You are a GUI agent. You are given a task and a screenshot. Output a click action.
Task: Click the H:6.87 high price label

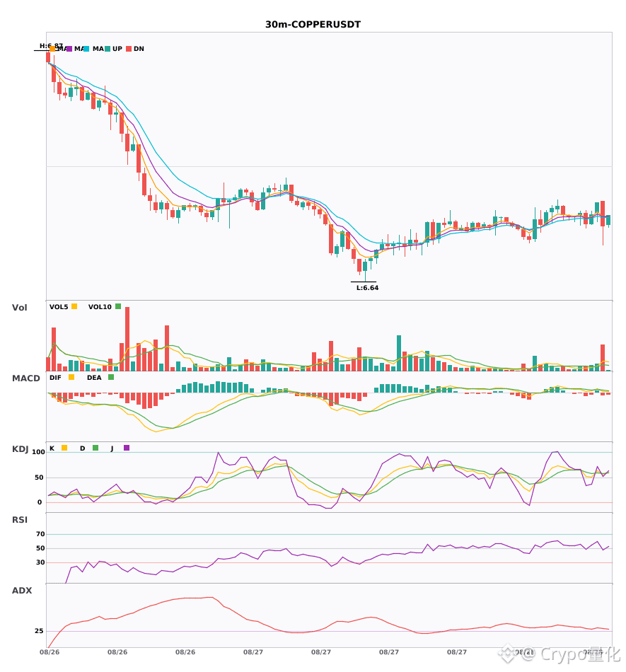point(51,45)
